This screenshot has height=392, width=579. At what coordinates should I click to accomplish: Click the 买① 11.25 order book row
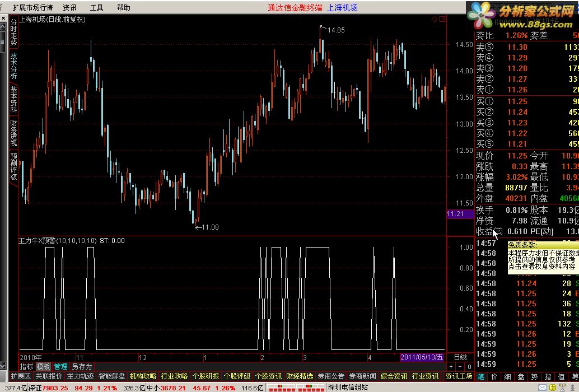click(527, 101)
